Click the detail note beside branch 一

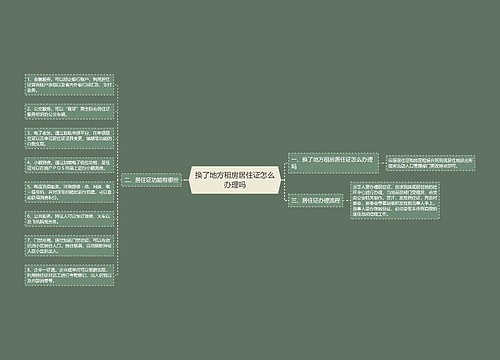(431, 163)
